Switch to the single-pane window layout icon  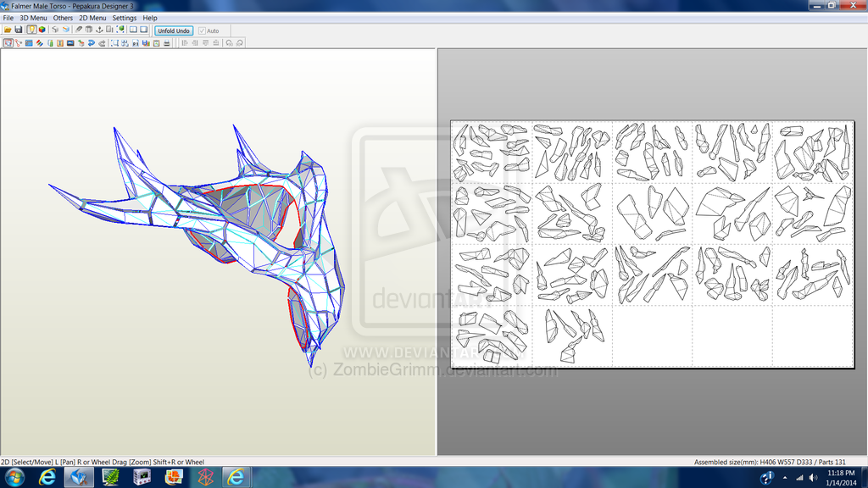pyautogui.click(x=144, y=30)
